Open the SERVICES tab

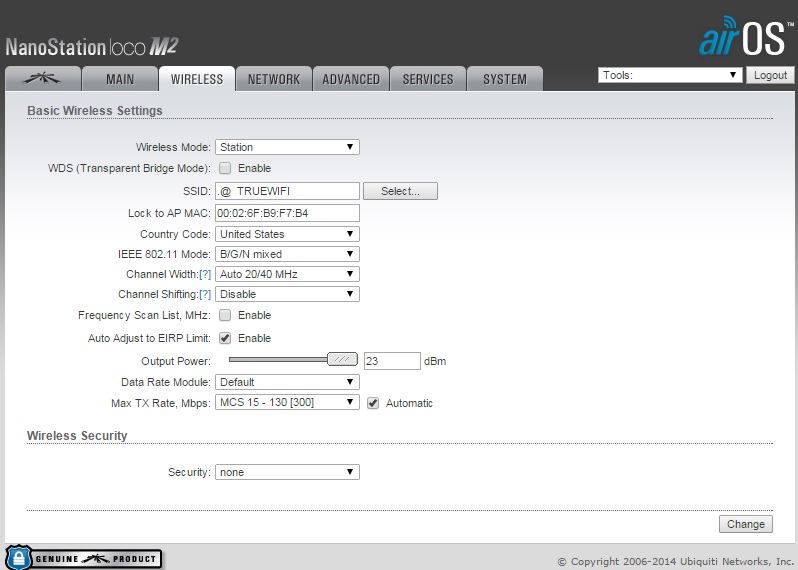click(x=428, y=79)
